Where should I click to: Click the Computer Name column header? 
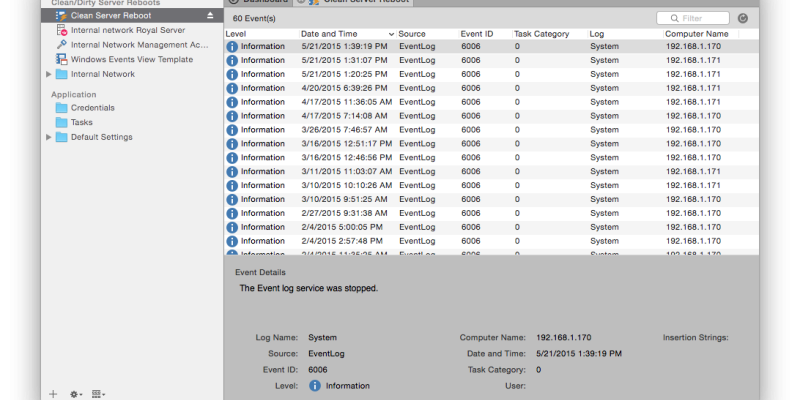(x=697, y=34)
